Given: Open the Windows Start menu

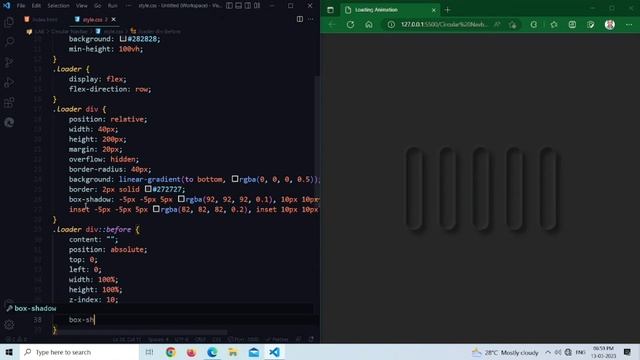Looking at the screenshot, I should [9, 352].
